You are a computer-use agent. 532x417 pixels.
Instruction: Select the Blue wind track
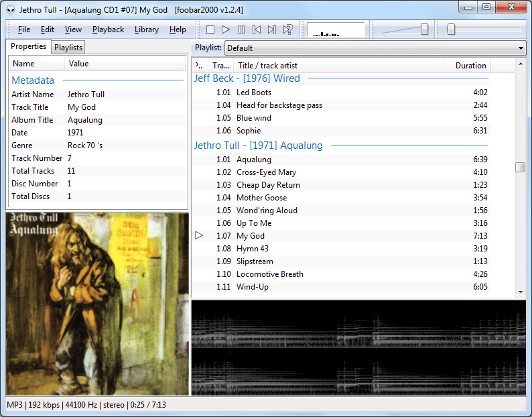[x=341, y=118]
